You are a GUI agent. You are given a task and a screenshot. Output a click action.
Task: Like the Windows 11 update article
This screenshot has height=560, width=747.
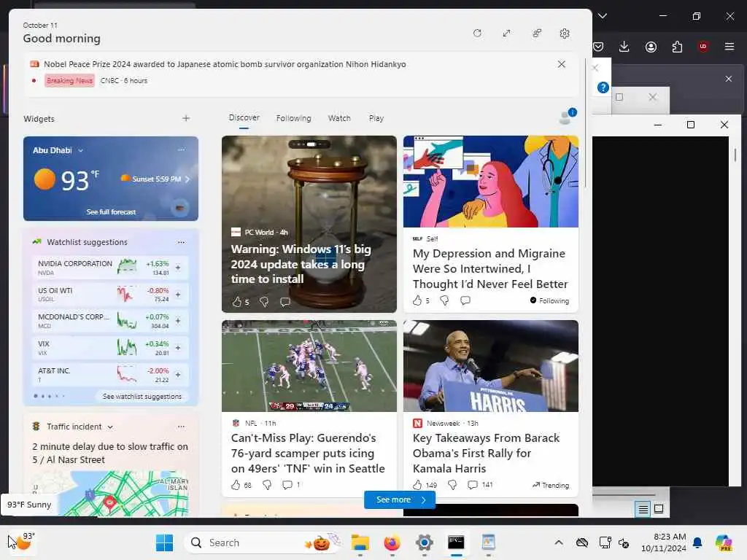click(x=237, y=302)
